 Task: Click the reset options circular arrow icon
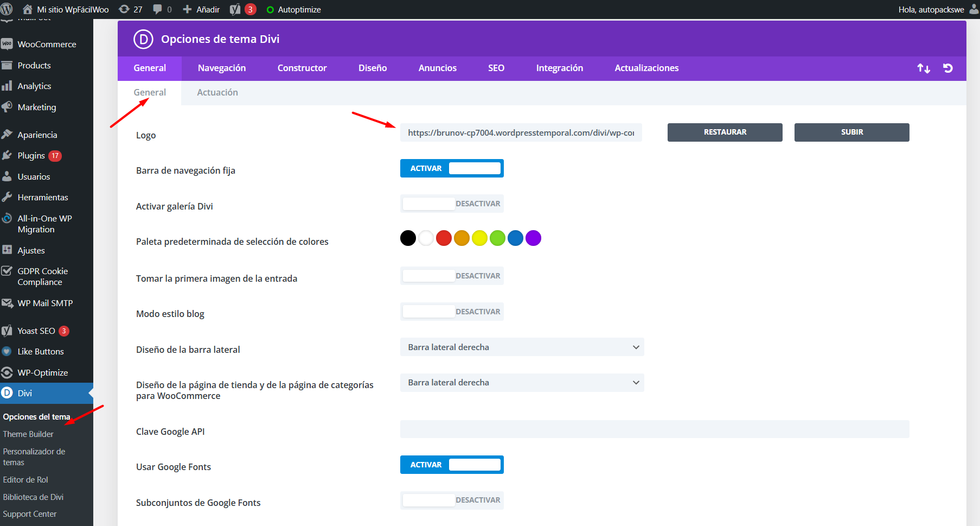coord(947,68)
